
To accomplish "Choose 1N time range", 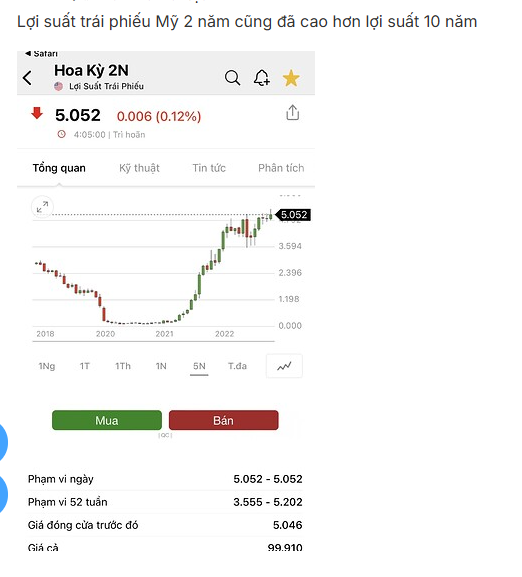I will pos(161,366).
